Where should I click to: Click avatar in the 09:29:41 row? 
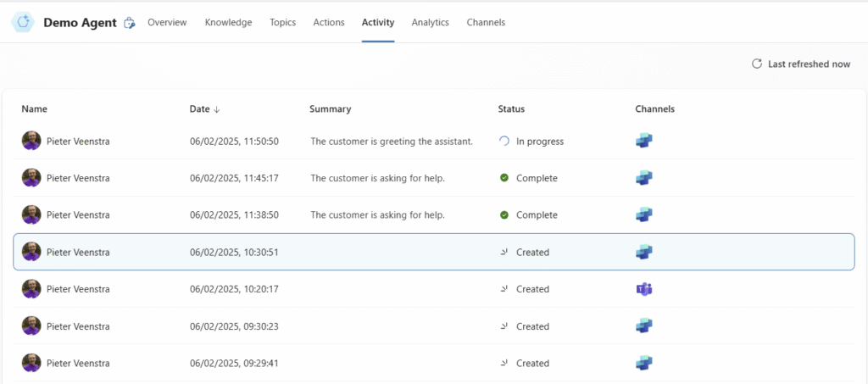(31, 363)
